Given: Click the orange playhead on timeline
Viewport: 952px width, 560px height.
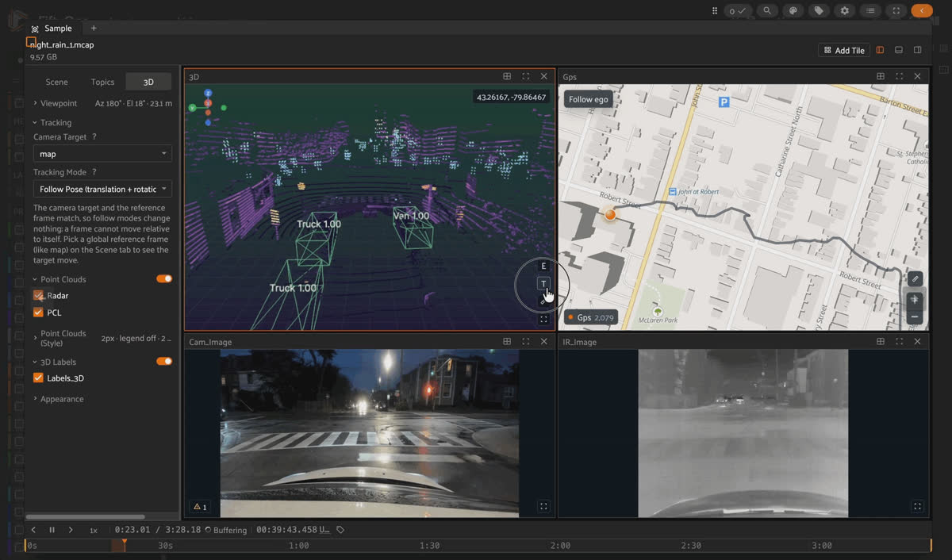Looking at the screenshot, I should tap(124, 545).
